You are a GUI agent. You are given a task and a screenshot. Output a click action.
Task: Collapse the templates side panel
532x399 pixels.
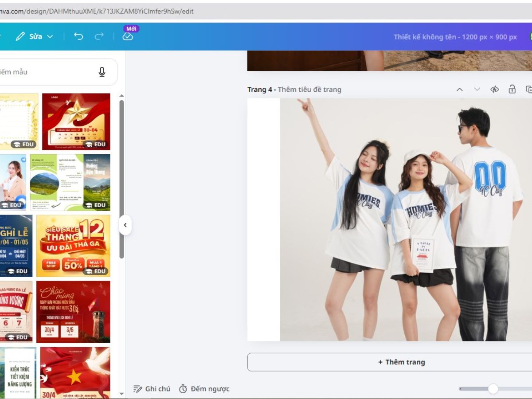tap(125, 225)
